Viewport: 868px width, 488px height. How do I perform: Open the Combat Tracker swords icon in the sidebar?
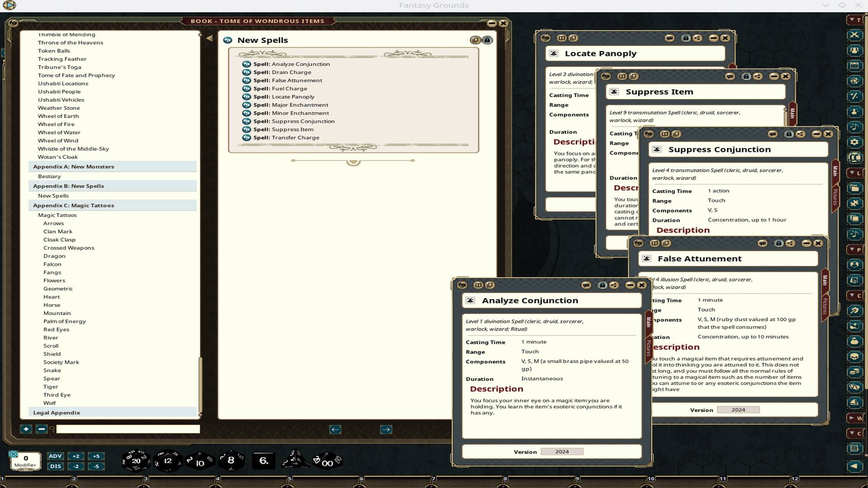(854, 34)
